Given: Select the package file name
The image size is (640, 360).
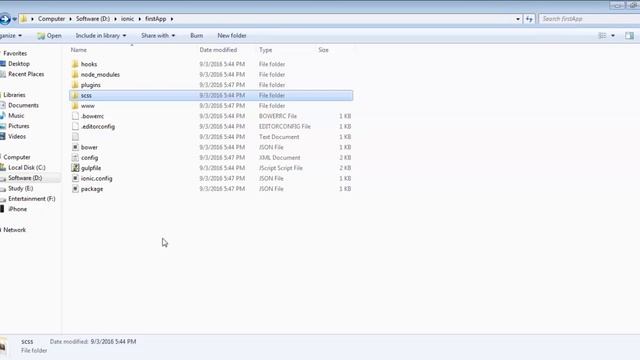Looking at the screenshot, I should click(92, 189).
